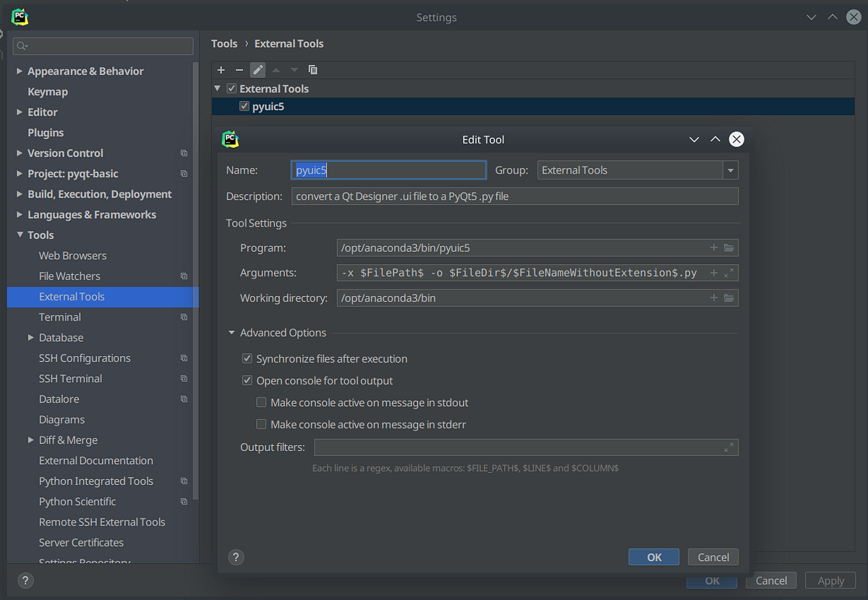Image resolution: width=868 pixels, height=600 pixels.
Task: Open help in Settings window bottom-left
Action: (25, 580)
